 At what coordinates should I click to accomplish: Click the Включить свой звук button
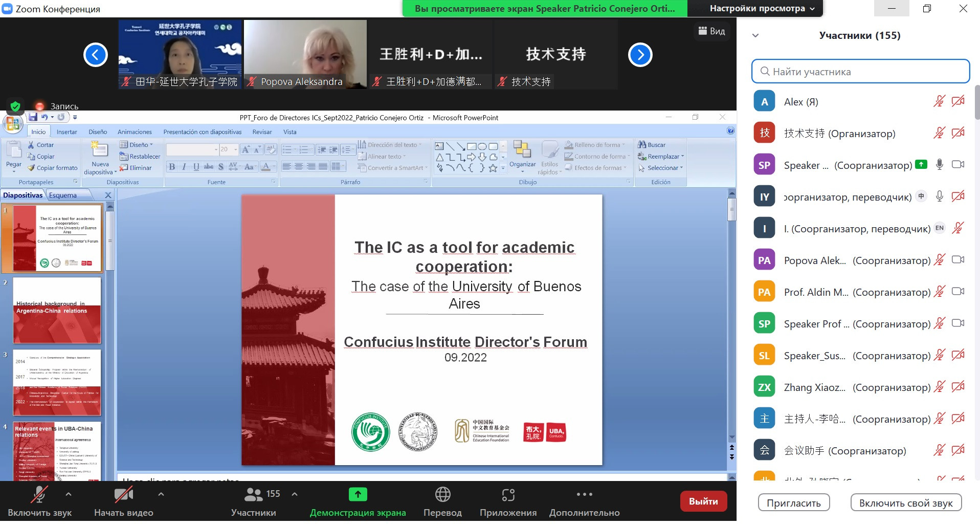click(905, 503)
